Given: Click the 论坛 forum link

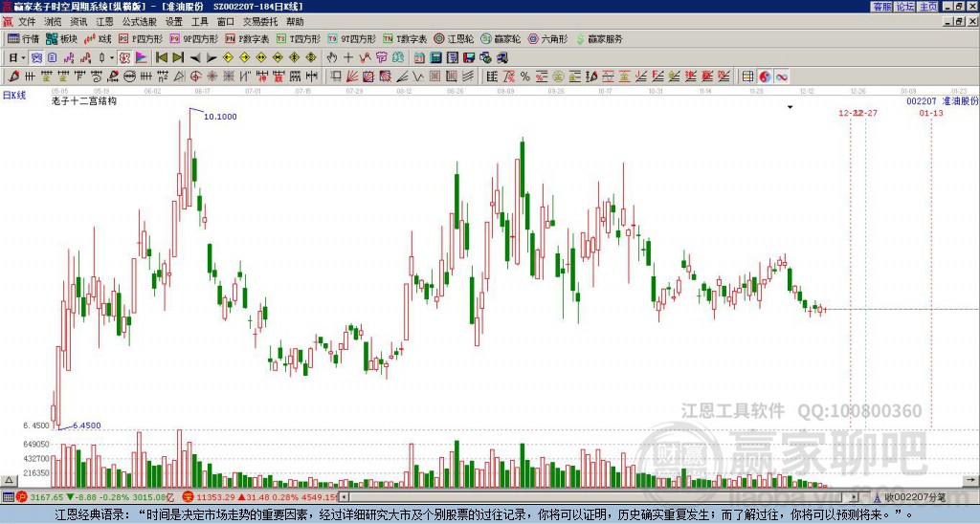Looking at the screenshot, I should tap(904, 7).
